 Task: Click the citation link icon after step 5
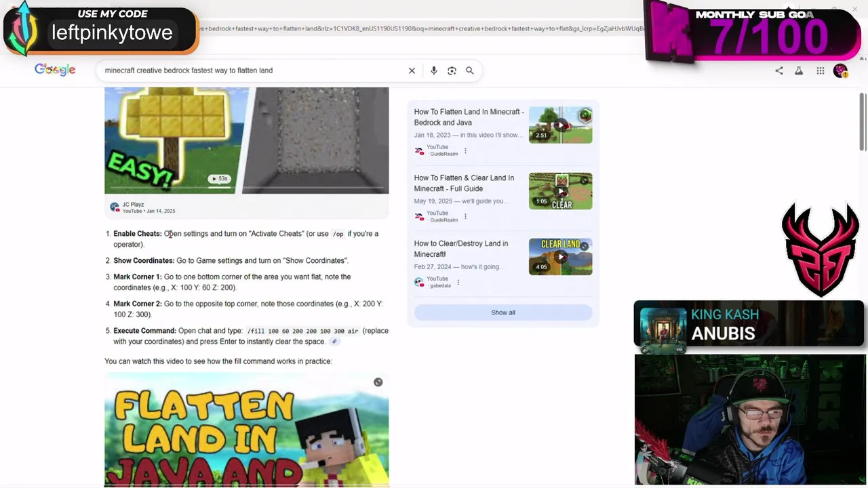pos(334,342)
